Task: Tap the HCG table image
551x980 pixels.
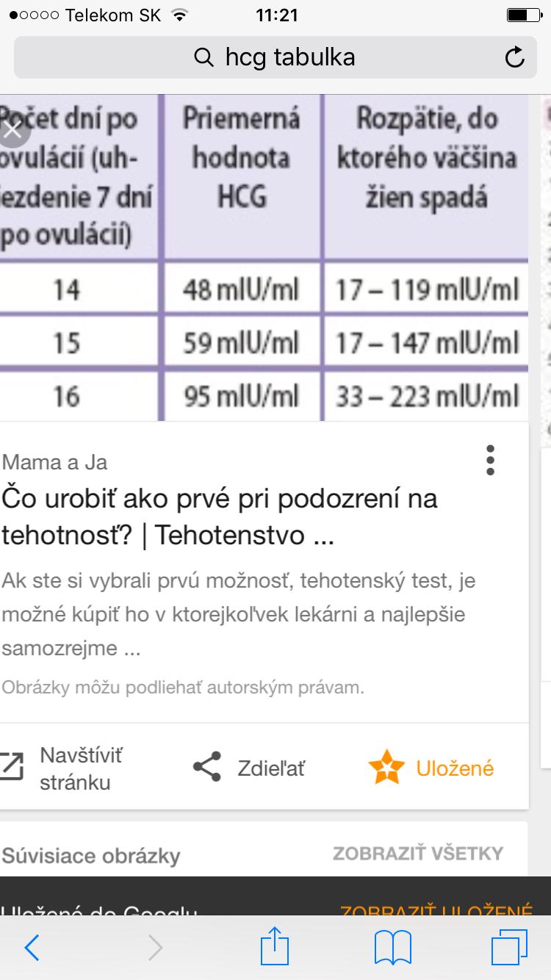Action: pyautogui.click(x=264, y=257)
